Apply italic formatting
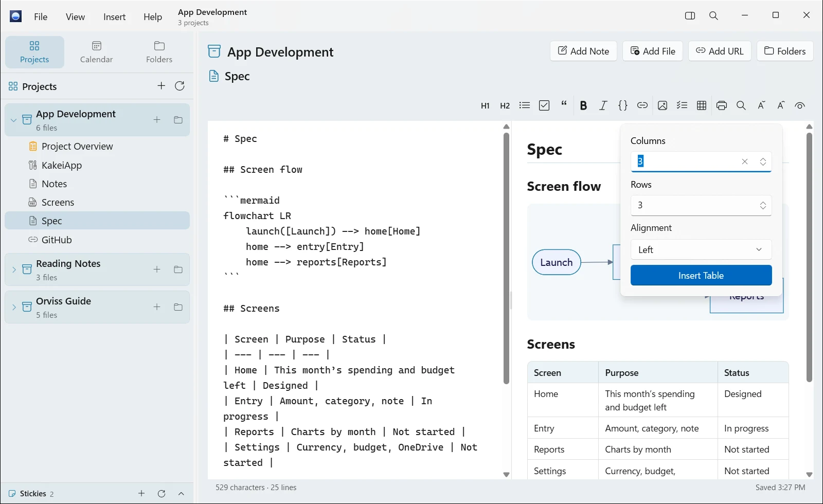 [603, 105]
